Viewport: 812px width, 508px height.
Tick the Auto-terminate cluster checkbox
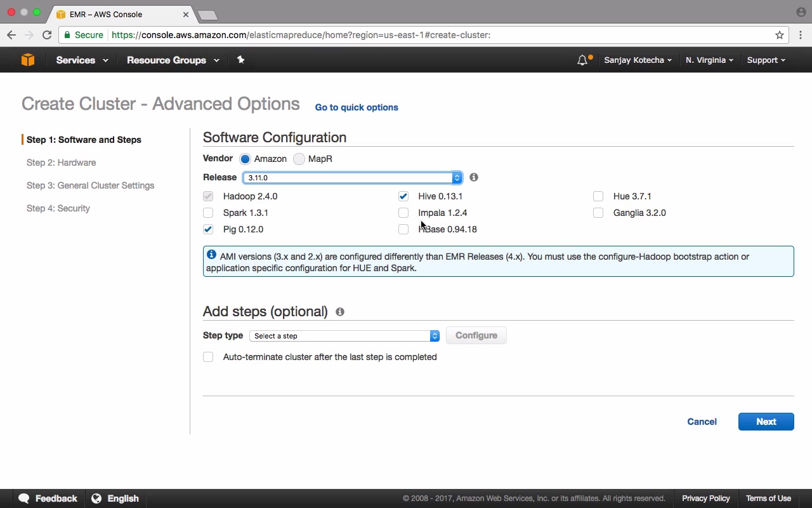coord(208,357)
